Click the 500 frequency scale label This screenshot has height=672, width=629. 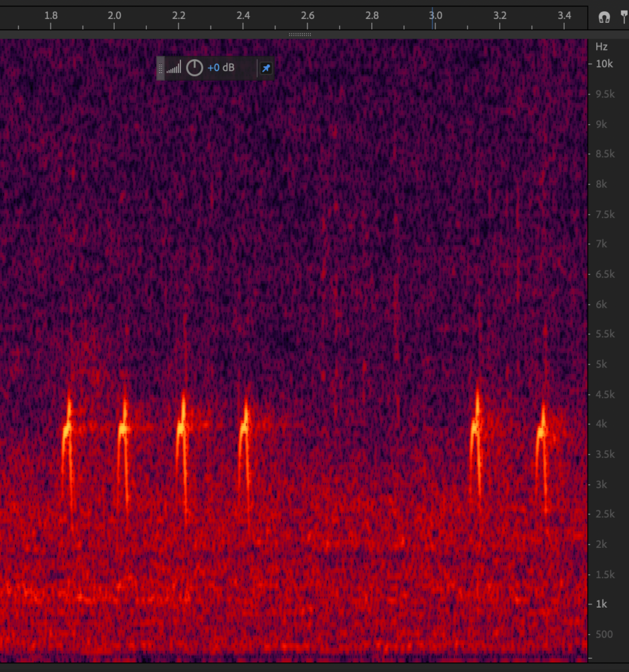(604, 635)
